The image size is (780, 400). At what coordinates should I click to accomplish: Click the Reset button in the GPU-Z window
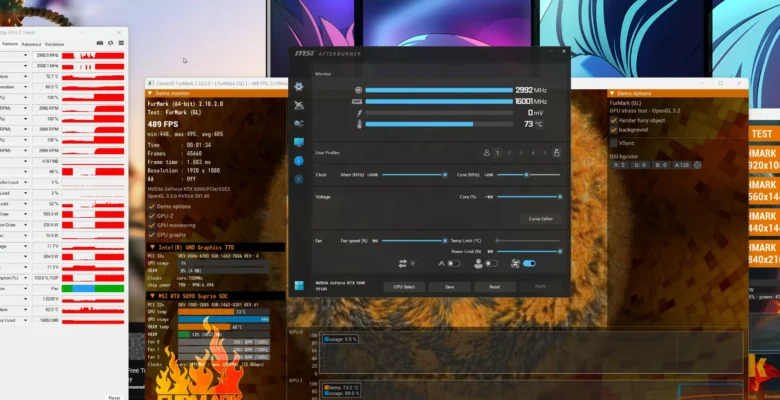pos(114,398)
